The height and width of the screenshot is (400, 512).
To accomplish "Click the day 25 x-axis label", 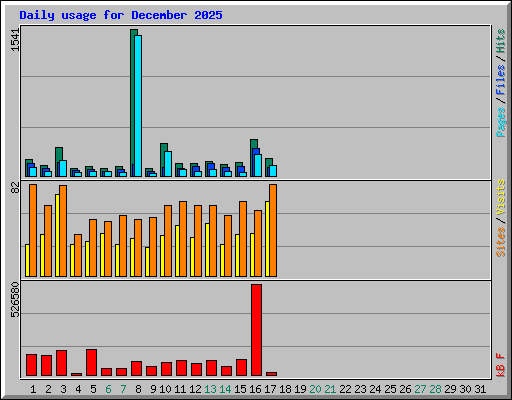I will tap(390, 389).
